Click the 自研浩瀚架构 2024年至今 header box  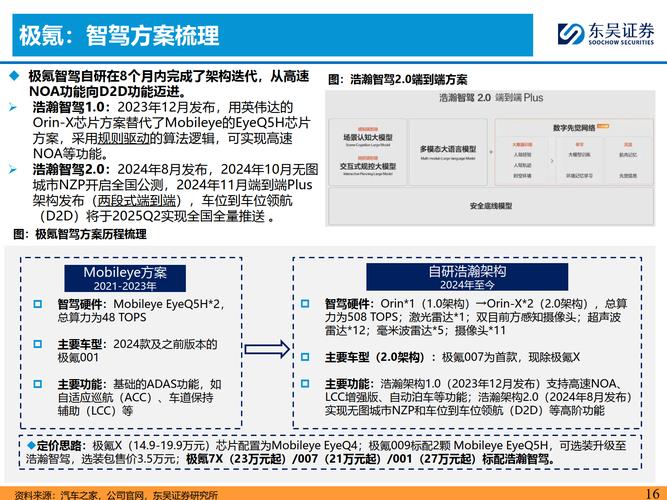tap(467, 277)
